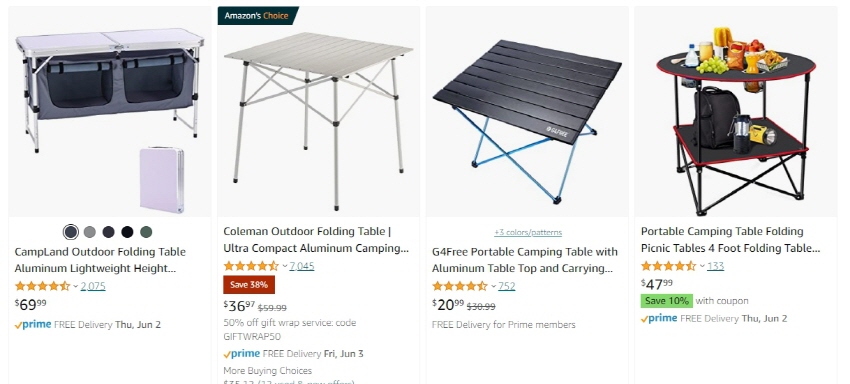Open the 7,045 reviews link
This screenshot has height=384, width=850.
(x=302, y=266)
